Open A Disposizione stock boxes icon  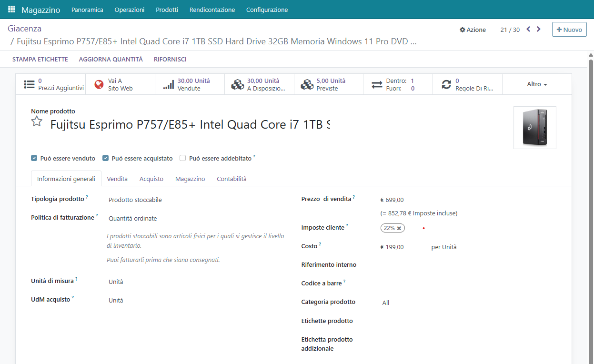[237, 85]
